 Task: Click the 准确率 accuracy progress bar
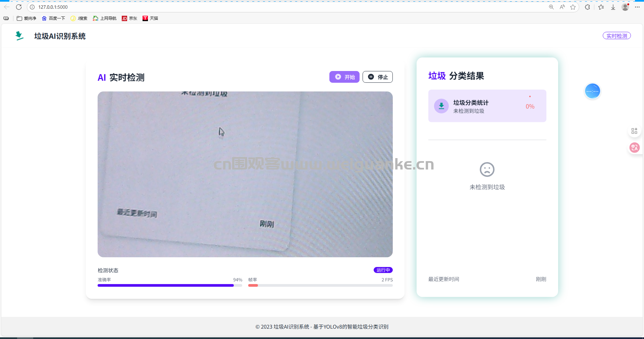pos(169,285)
